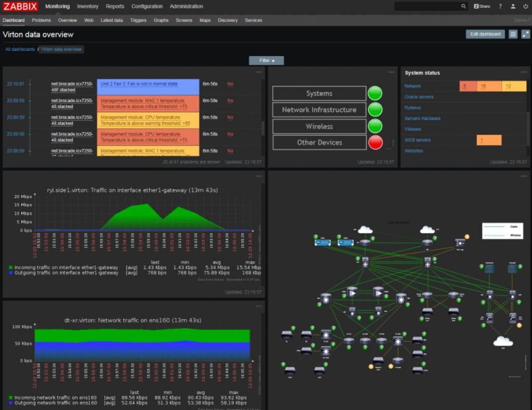Open the dashboard list hamburger icon
Image resolution: width=532 pixels, height=410 pixels.
click(513, 33)
